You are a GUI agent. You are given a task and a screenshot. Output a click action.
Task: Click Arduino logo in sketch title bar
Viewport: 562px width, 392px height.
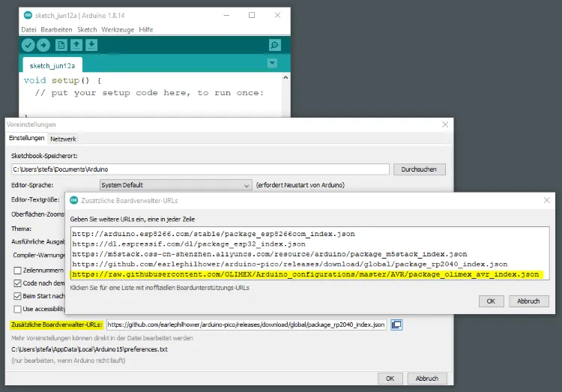(x=28, y=15)
